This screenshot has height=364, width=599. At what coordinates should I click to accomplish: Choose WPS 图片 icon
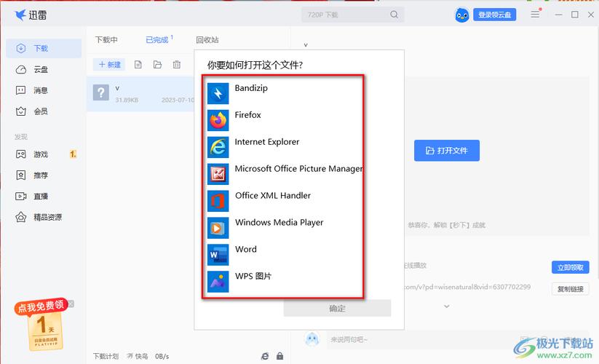[218, 282]
